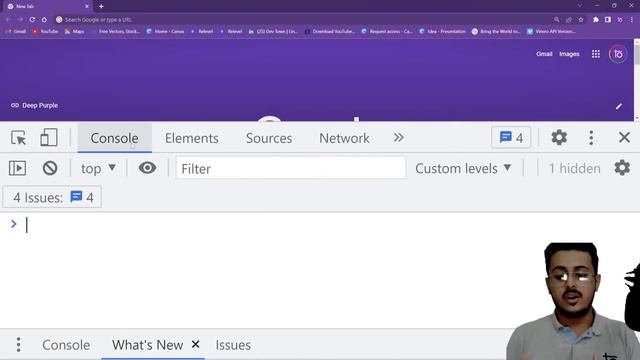Switch to drawer Console tab

(x=66, y=345)
